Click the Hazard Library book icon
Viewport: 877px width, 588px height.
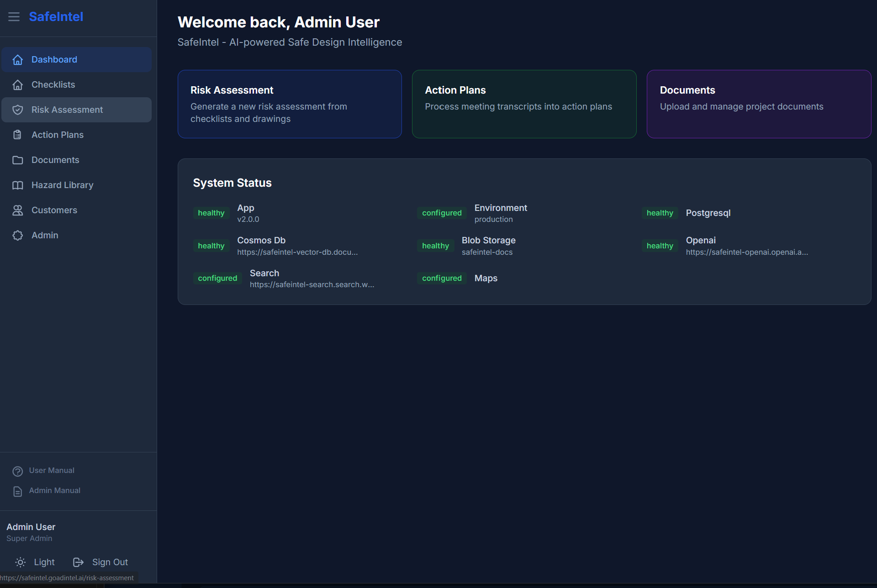point(18,185)
